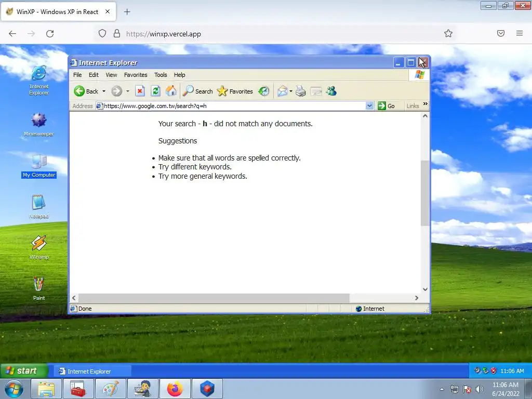The height and width of the screenshot is (399, 532).
Task: Click the Messenger people icon in IE toolbar
Action: (331, 91)
